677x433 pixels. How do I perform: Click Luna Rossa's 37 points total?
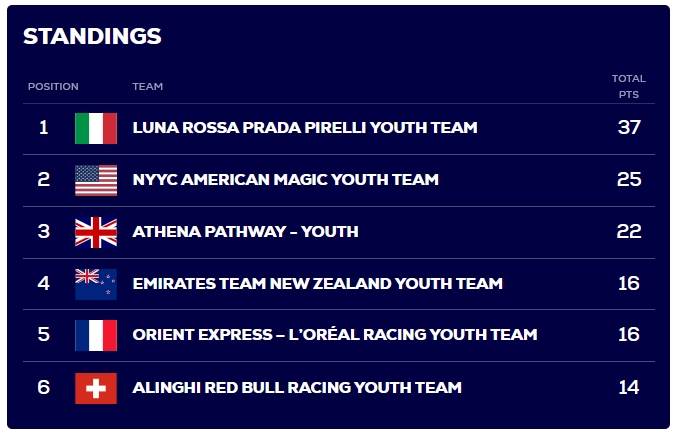(629, 128)
